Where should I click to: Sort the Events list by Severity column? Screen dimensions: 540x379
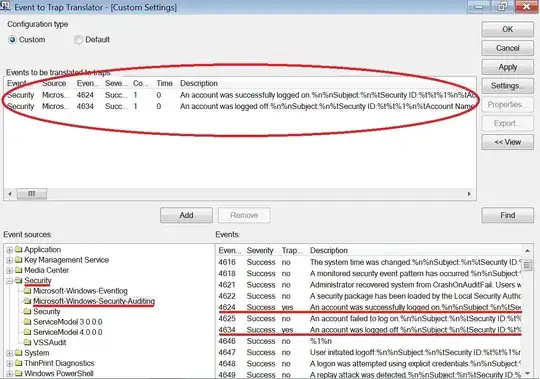click(260, 251)
